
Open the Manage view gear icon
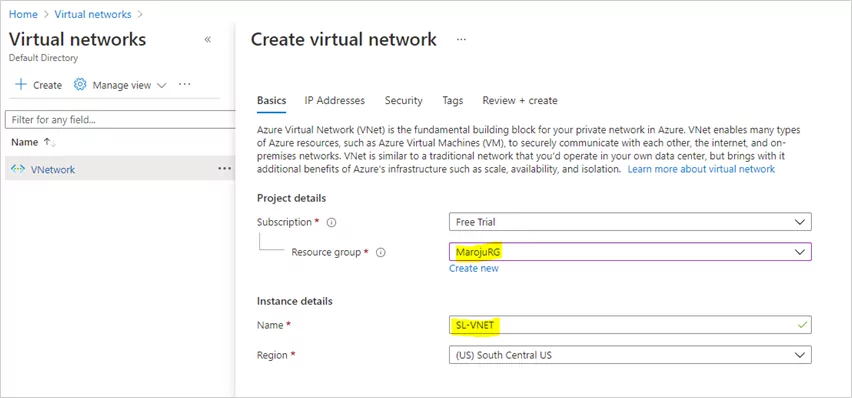pos(80,85)
